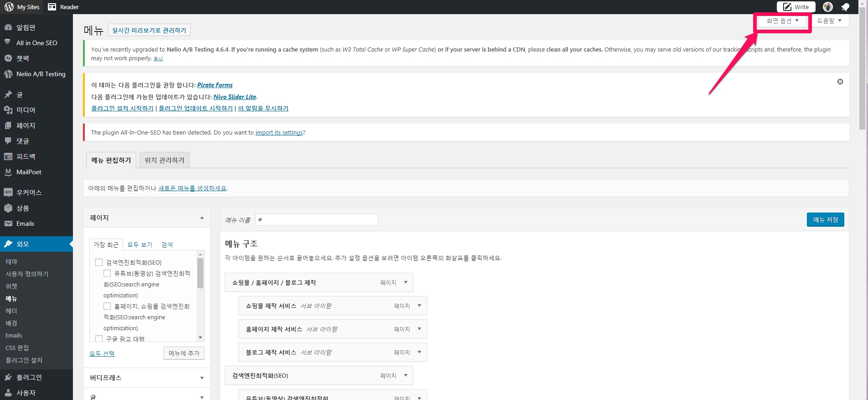Viewport: 868px width, 400px height.
Task: Open notifications bell in the top bar
Action: (x=845, y=7)
